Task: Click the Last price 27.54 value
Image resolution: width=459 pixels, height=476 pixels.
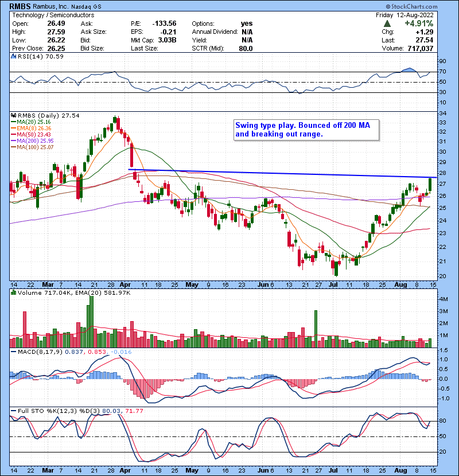Action: (x=425, y=40)
